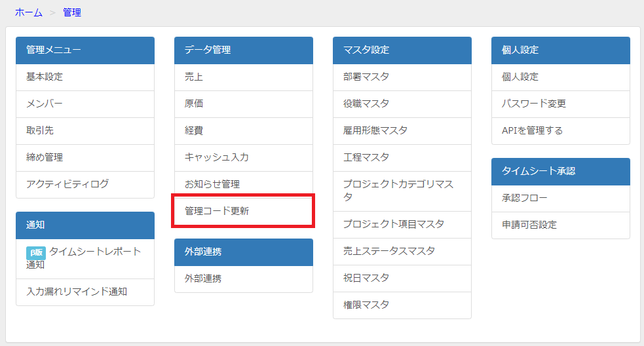644x346 pixels.
Task: Click the highlighted 管理コード更新 item
Action: (x=244, y=211)
